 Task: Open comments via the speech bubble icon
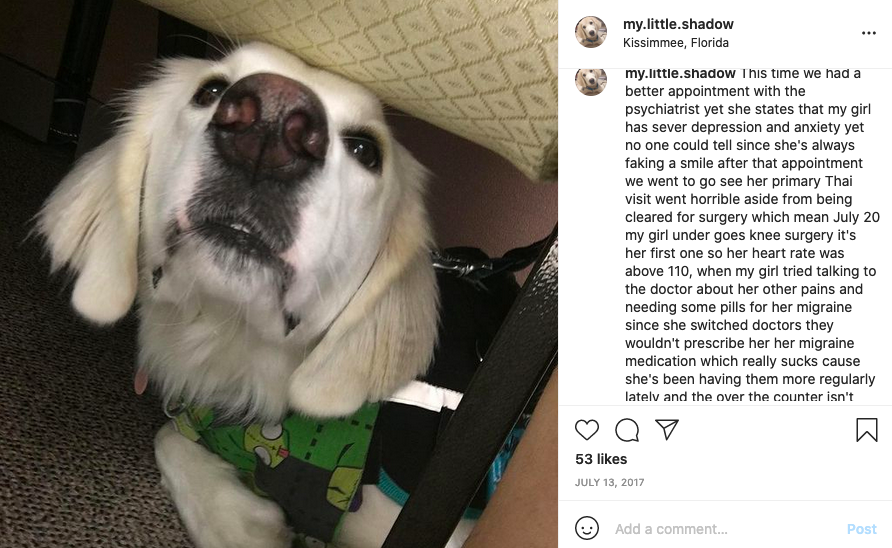(x=627, y=430)
